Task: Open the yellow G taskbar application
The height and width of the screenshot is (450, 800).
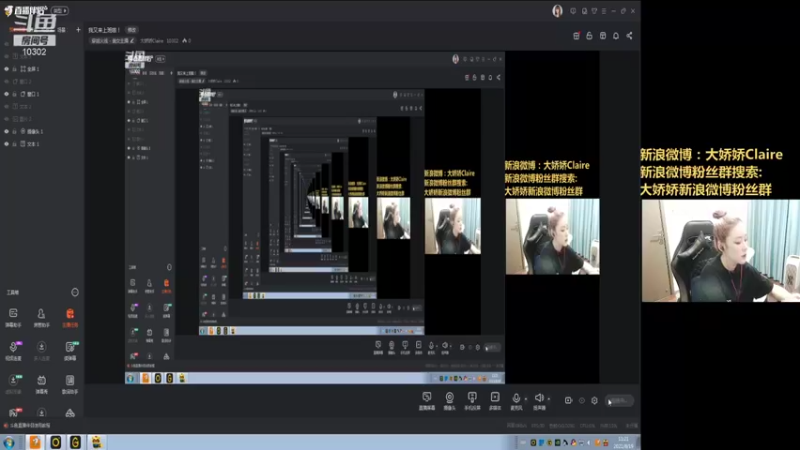Action: pos(76,442)
